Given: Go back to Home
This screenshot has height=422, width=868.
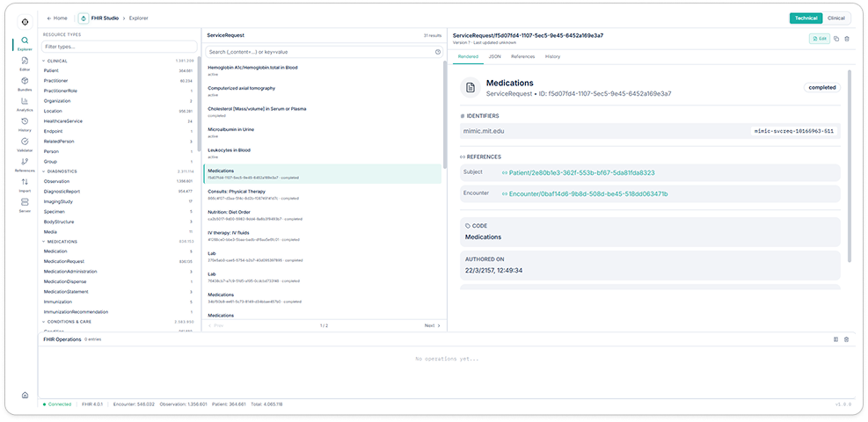Looking at the screenshot, I should click(x=57, y=18).
